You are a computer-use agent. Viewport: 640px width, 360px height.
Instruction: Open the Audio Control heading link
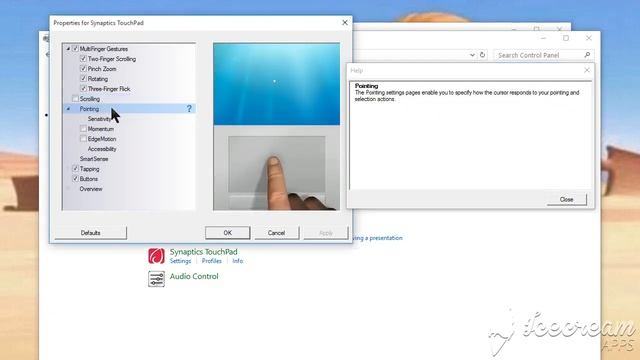pos(194,276)
